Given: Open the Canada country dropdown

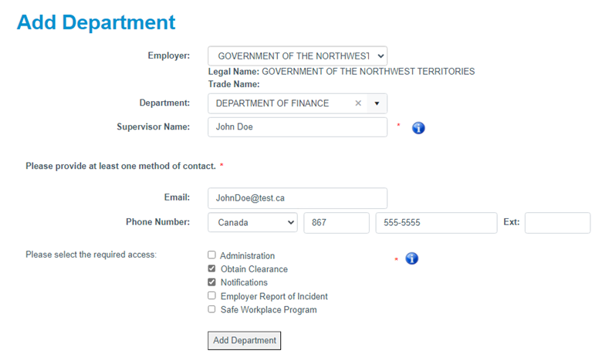Looking at the screenshot, I should click(252, 222).
